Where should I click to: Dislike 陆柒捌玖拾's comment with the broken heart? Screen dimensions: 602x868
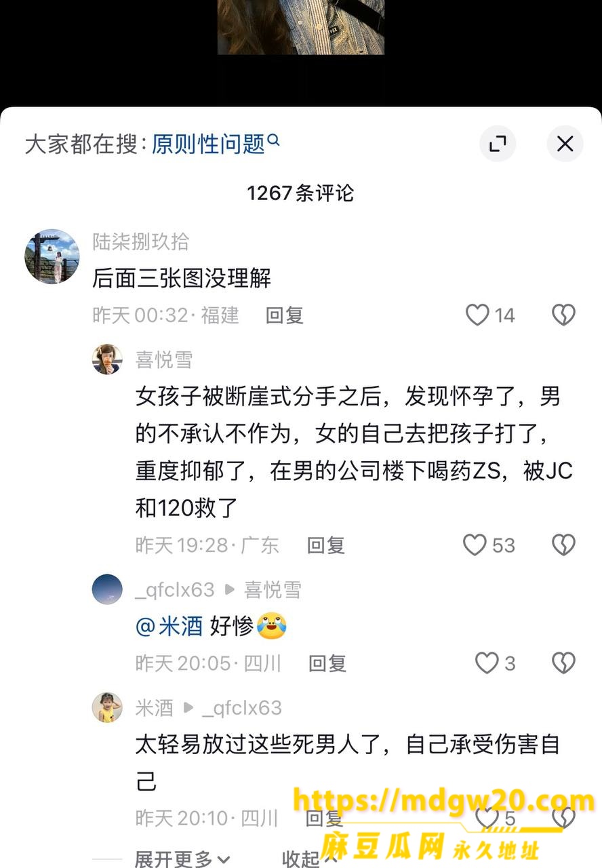coord(563,315)
